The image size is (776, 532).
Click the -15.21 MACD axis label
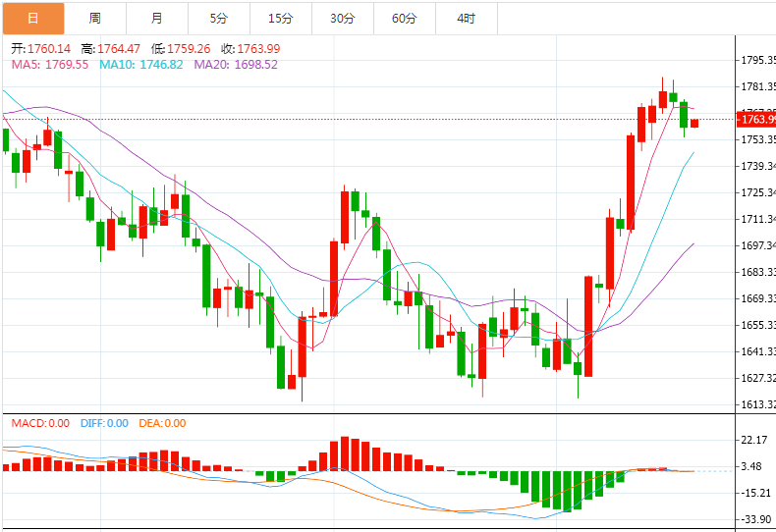(755, 493)
